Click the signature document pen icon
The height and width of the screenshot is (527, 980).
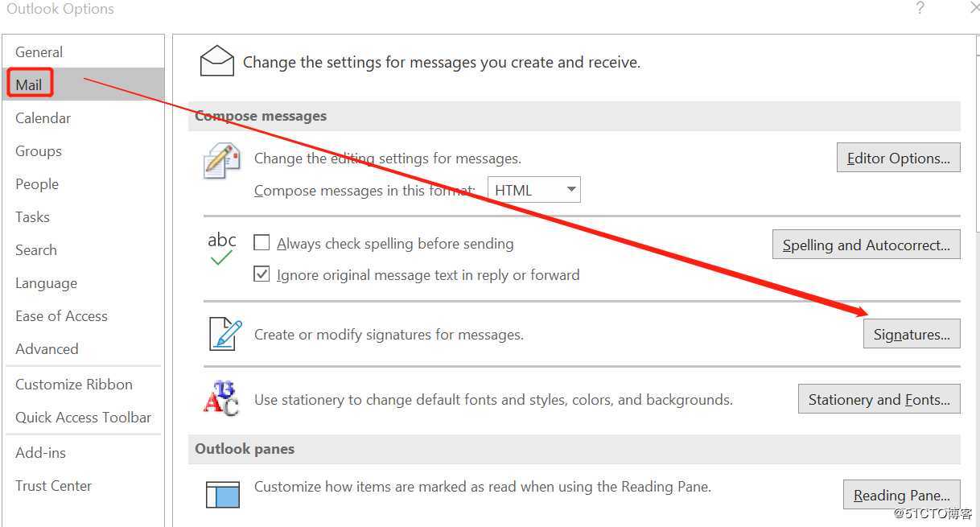point(225,334)
